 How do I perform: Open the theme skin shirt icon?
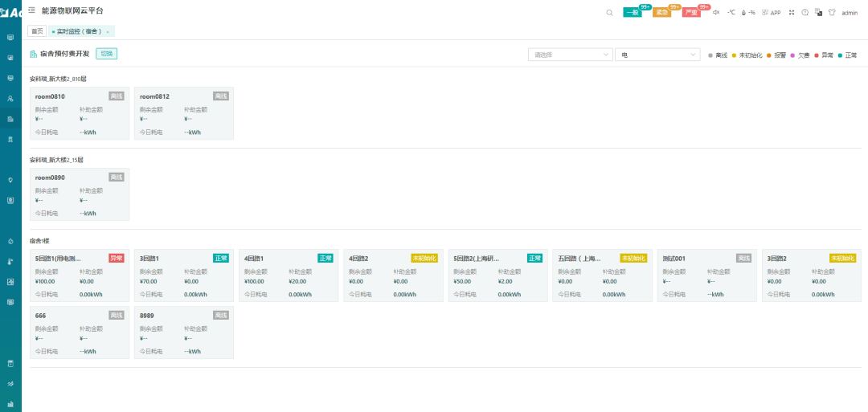pos(832,13)
